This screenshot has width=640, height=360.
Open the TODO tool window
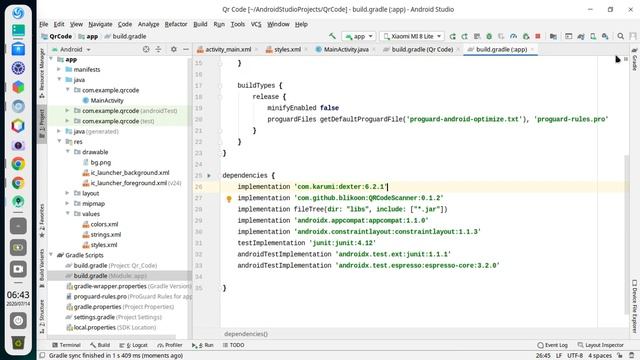(x=233, y=345)
